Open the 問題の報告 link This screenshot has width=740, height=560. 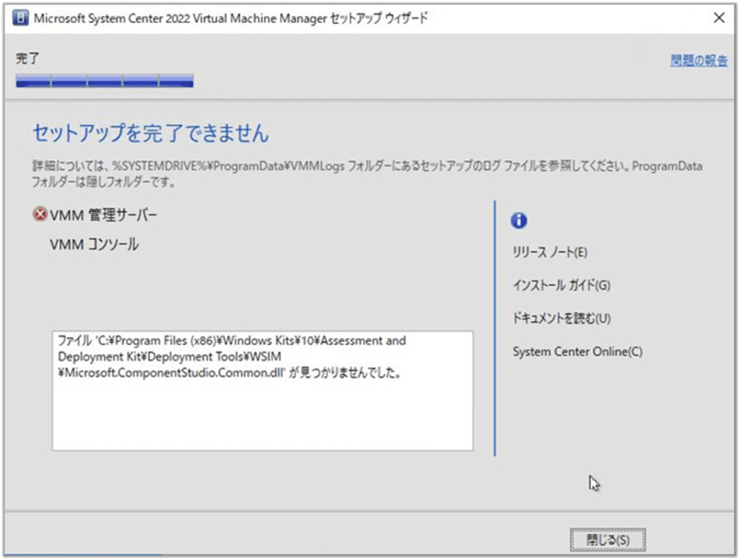coord(699,61)
